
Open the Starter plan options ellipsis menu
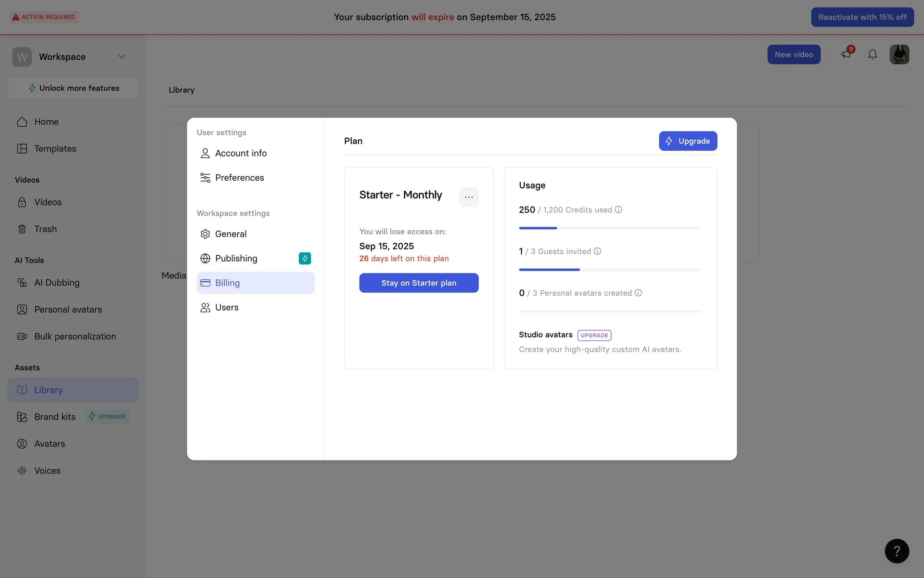tap(469, 197)
